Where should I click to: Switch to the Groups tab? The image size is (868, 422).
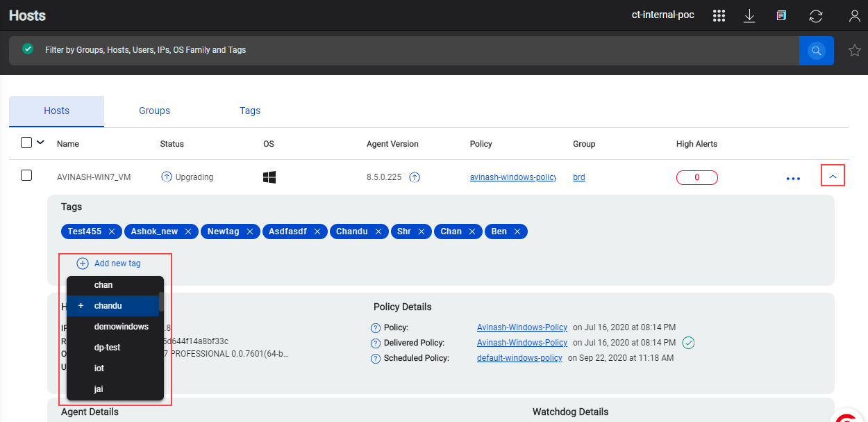(x=154, y=111)
